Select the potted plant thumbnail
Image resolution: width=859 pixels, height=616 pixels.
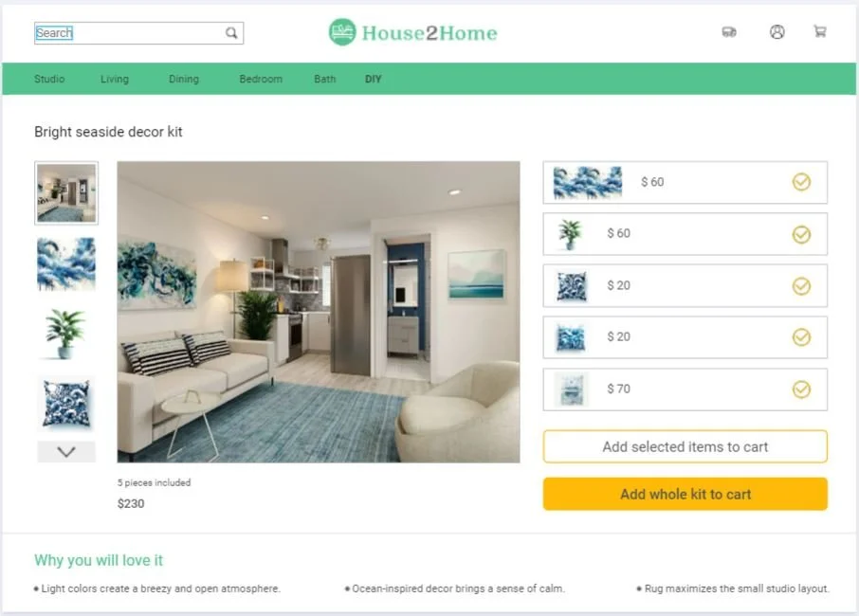[x=65, y=334]
